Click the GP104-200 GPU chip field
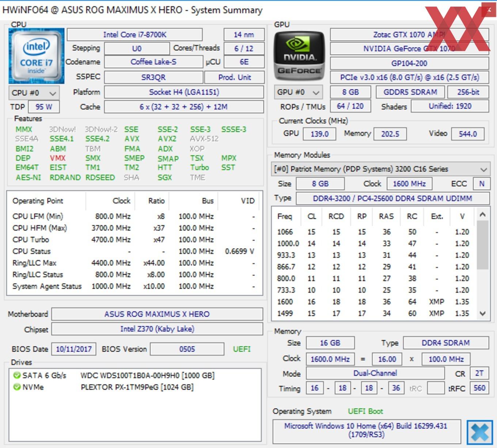497x448 pixels. click(409, 63)
